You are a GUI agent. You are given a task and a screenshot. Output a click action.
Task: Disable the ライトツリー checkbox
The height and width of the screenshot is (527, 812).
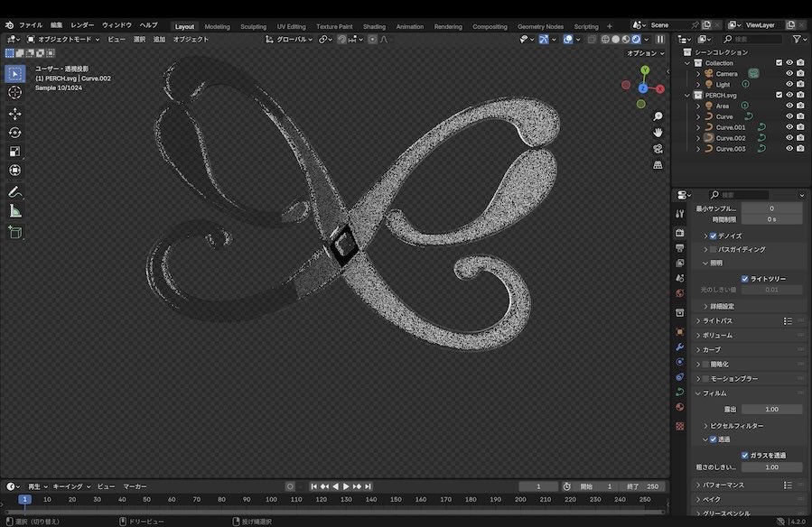pyautogui.click(x=744, y=279)
